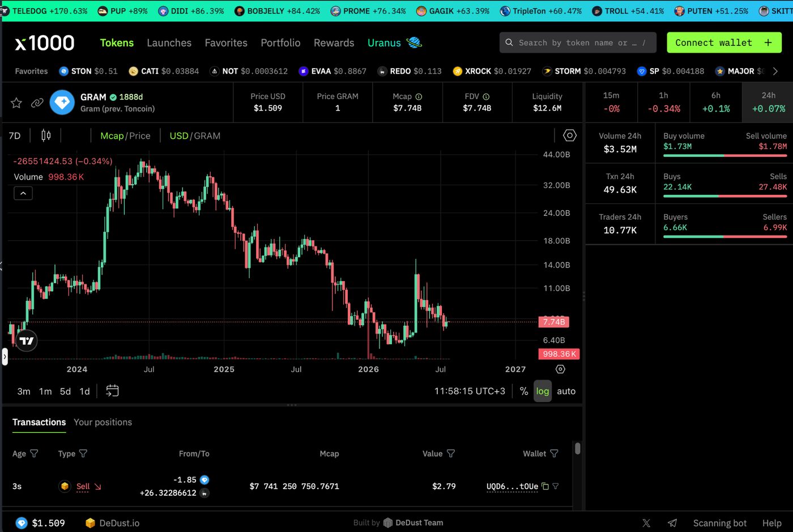Filter transactions by Age
The width and height of the screenshot is (793, 532).
[x=34, y=453]
